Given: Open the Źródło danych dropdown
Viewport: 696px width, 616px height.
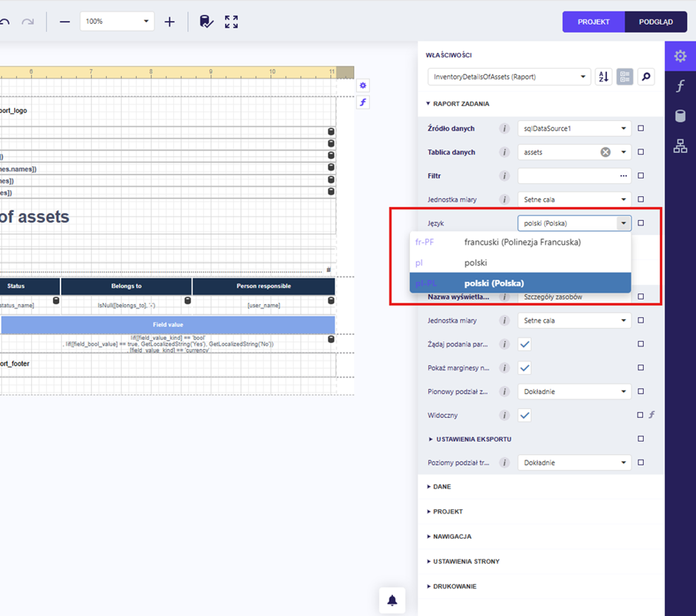Looking at the screenshot, I should (x=574, y=129).
